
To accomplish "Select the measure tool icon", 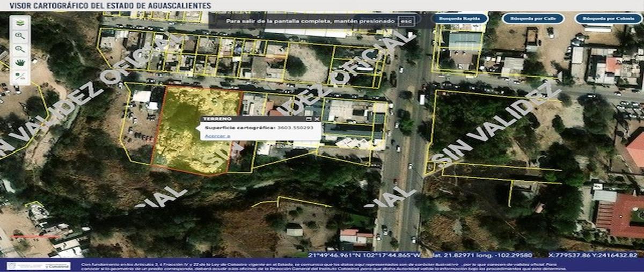I will click(20, 76).
